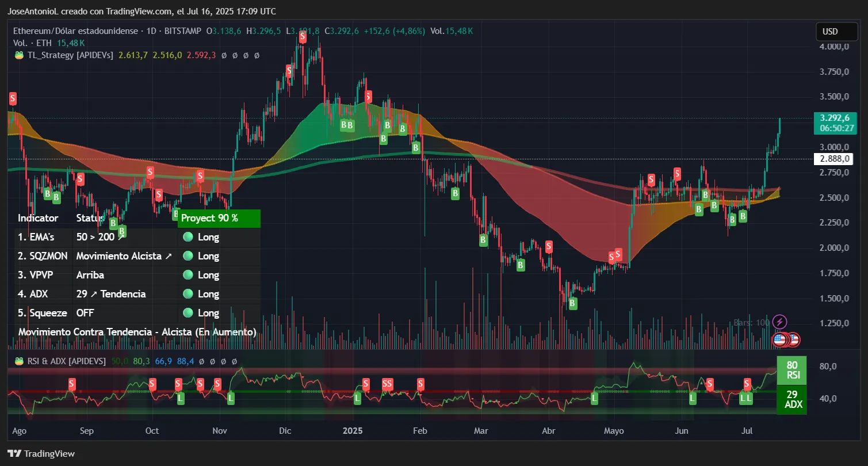Click the frog icon beside RSI & ADX indicator
Screen dimensions: 868x466
point(19,361)
